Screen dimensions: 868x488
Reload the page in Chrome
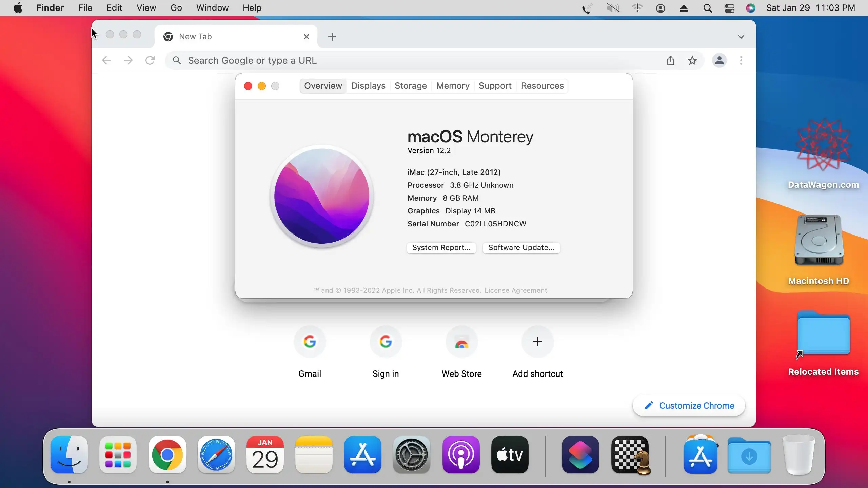(x=150, y=61)
